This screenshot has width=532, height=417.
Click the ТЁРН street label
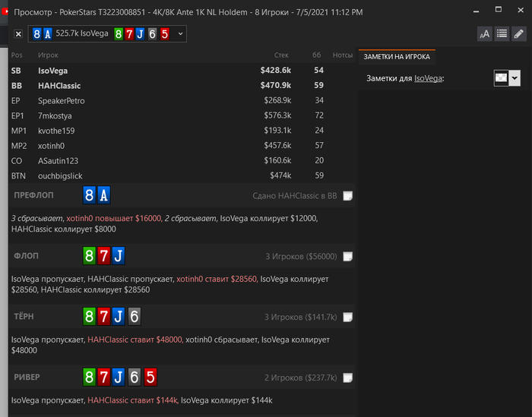(x=24, y=316)
